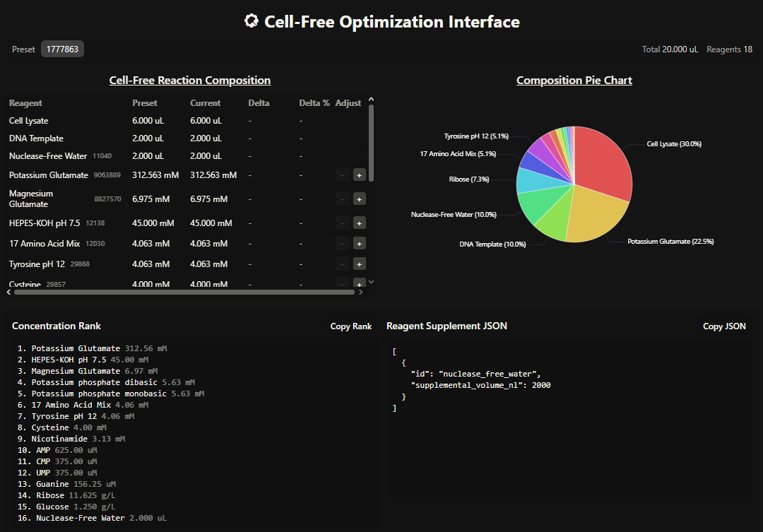Click the horizontal scroll right arrow
Viewport: 763px width, 532px height.
(x=360, y=292)
